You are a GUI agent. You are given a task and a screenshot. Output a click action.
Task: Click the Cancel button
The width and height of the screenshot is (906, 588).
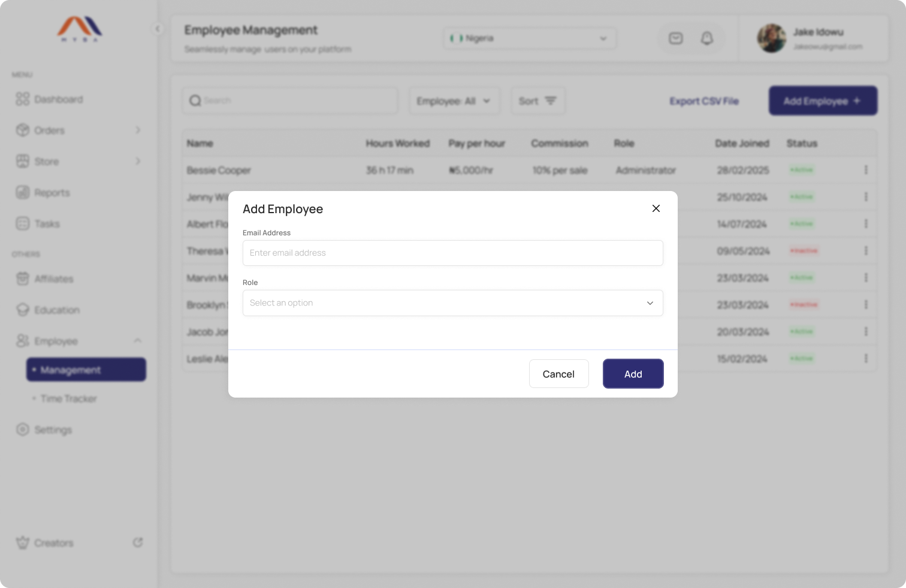tap(558, 374)
